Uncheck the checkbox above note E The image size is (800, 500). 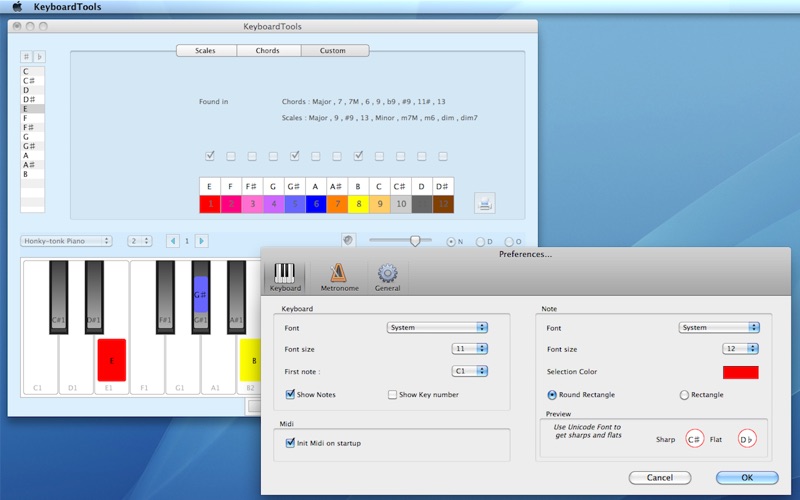coord(210,156)
